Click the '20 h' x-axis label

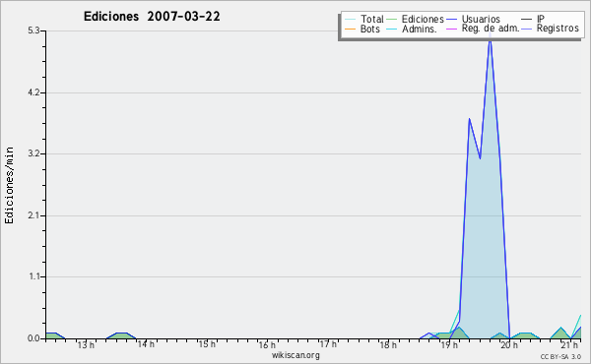coord(509,344)
